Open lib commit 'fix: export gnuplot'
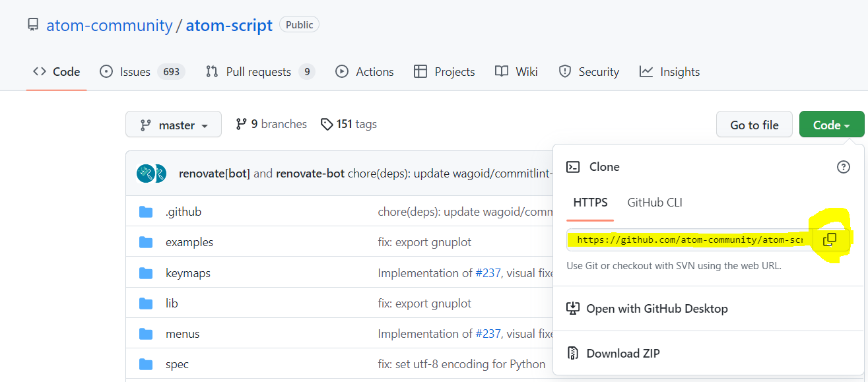Image resolution: width=868 pixels, height=382 pixels. click(424, 303)
